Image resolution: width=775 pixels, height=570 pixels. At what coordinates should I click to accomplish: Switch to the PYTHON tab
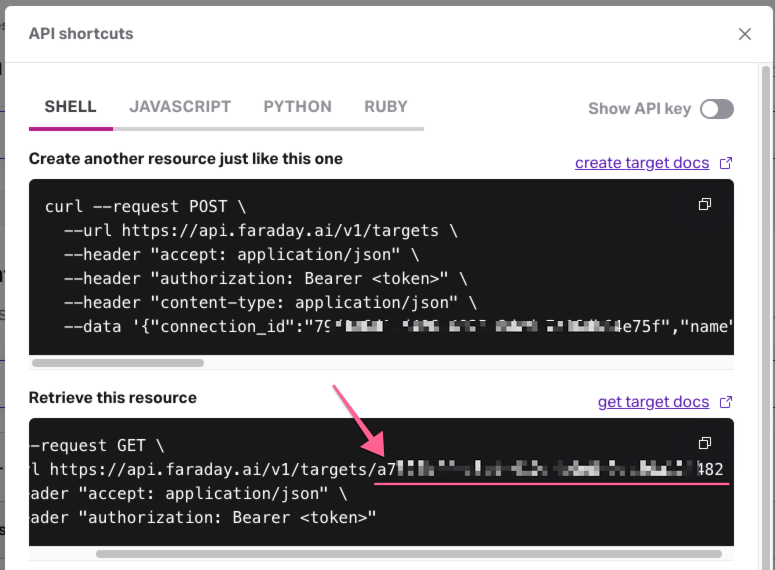297,107
